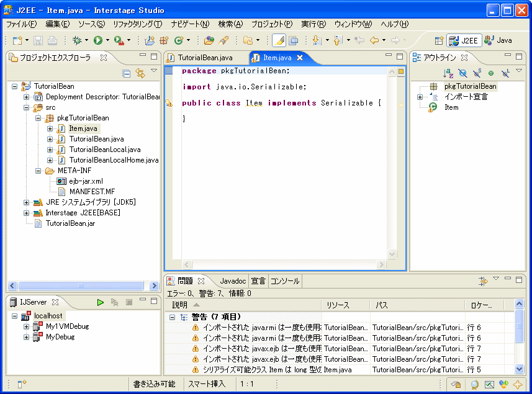
Task: Open the Javadoc view tab
Action: pos(233,280)
